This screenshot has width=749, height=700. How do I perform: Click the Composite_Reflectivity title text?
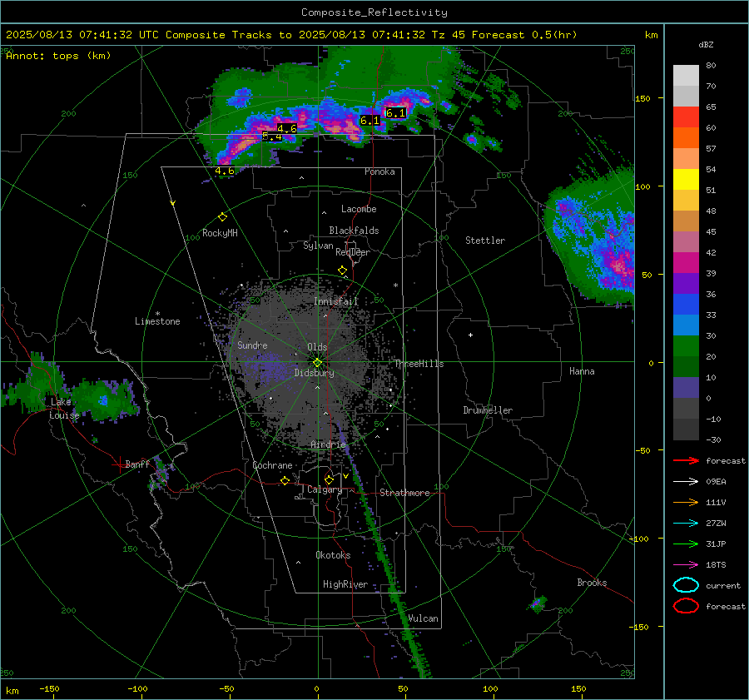(374, 12)
